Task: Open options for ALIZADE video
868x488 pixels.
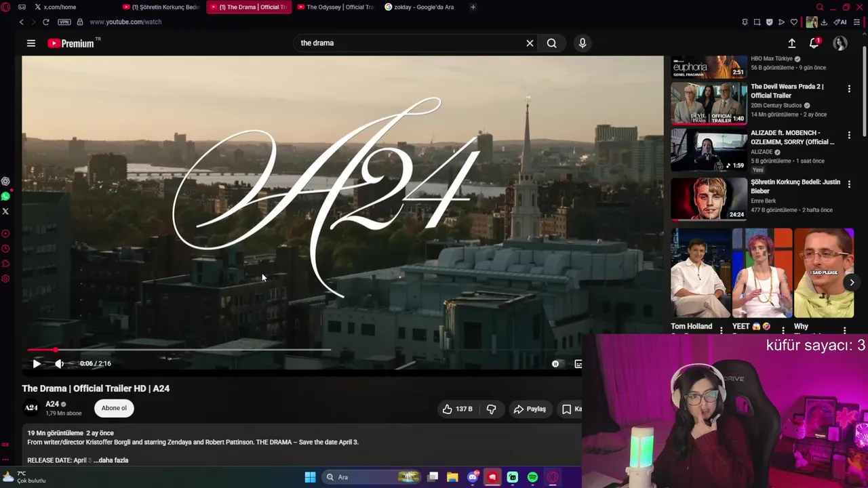Action: (849, 136)
